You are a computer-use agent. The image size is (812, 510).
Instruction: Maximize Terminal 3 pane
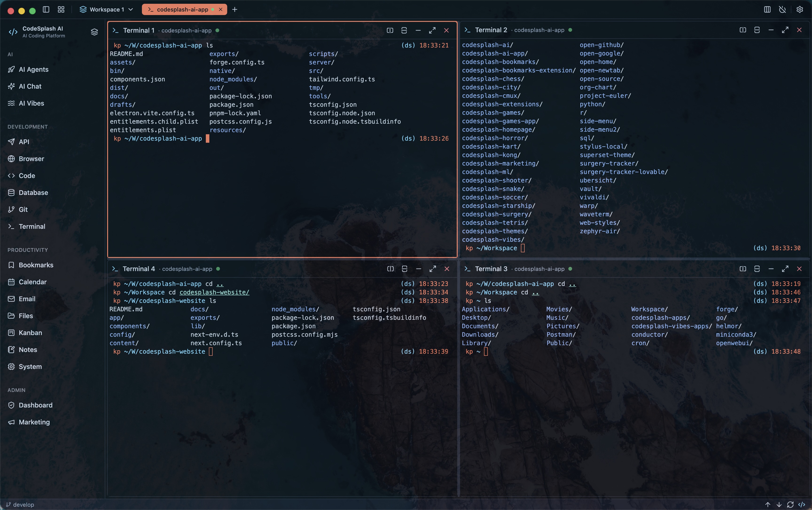click(x=785, y=269)
